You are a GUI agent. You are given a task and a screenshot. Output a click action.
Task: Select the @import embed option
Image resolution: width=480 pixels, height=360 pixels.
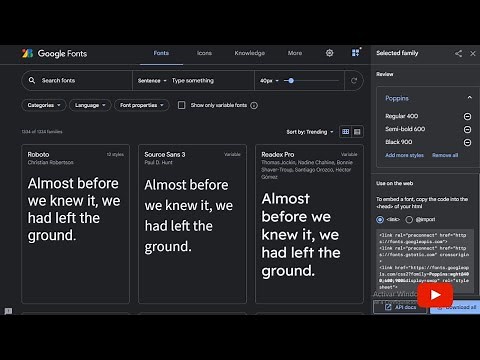(x=409, y=219)
